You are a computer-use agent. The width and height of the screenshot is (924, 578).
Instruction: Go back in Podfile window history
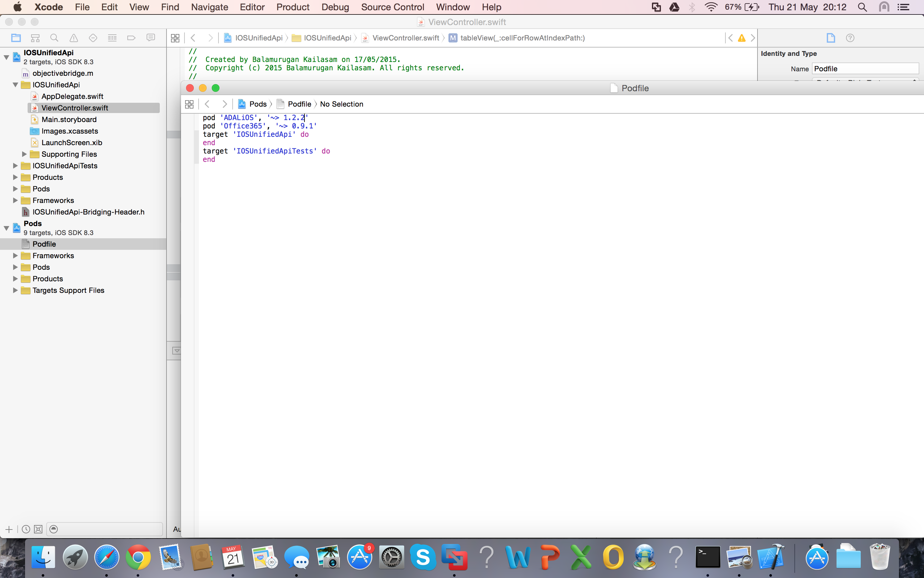207,104
